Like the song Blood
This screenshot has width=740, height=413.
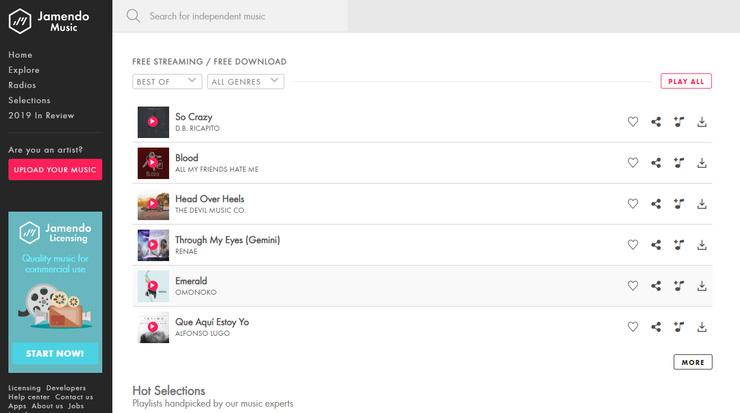(x=633, y=163)
